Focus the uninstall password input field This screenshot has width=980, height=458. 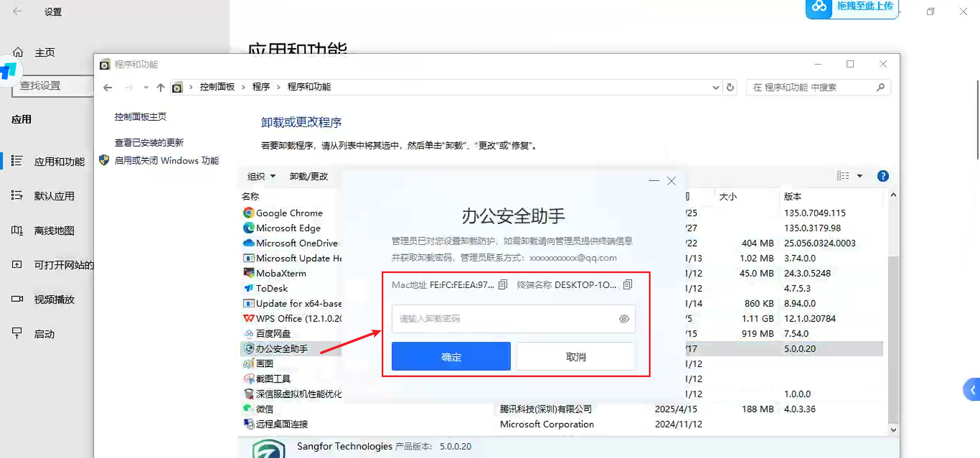(513, 319)
